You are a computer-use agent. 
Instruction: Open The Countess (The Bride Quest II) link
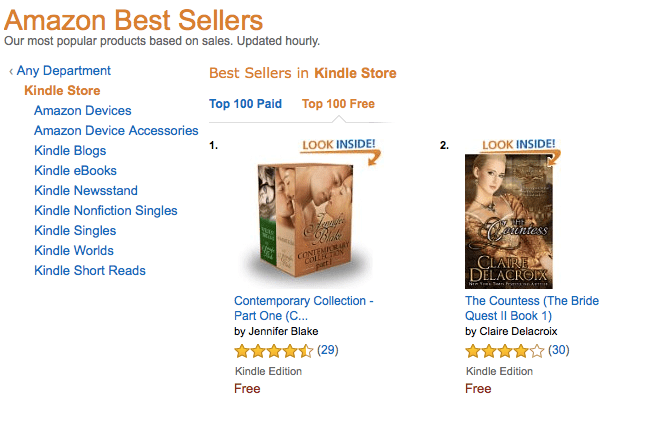pos(532,301)
